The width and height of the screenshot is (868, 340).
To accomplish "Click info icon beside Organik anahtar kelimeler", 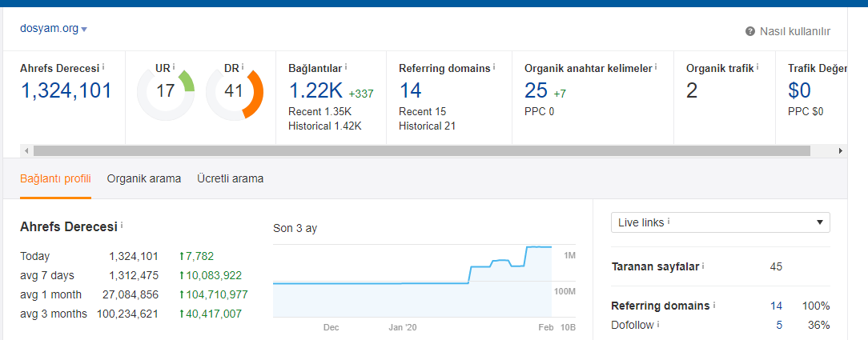I will tap(656, 67).
